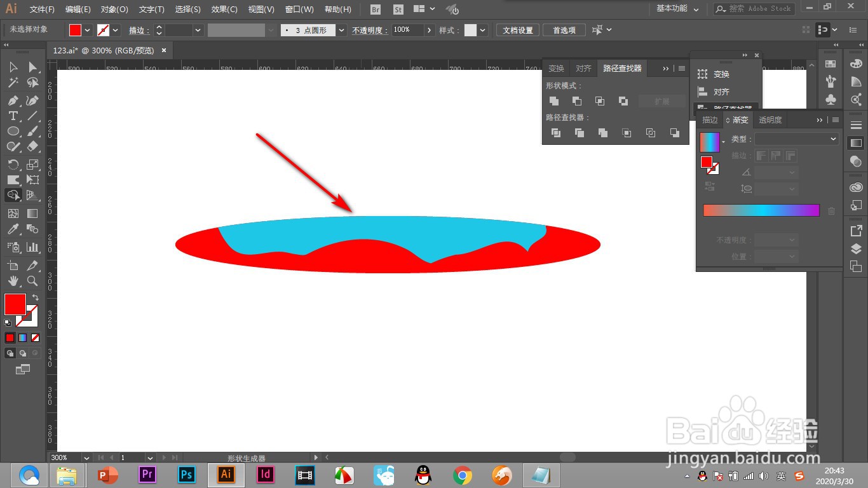
Task: Pick the Paintbrush tool
Action: tap(32, 131)
